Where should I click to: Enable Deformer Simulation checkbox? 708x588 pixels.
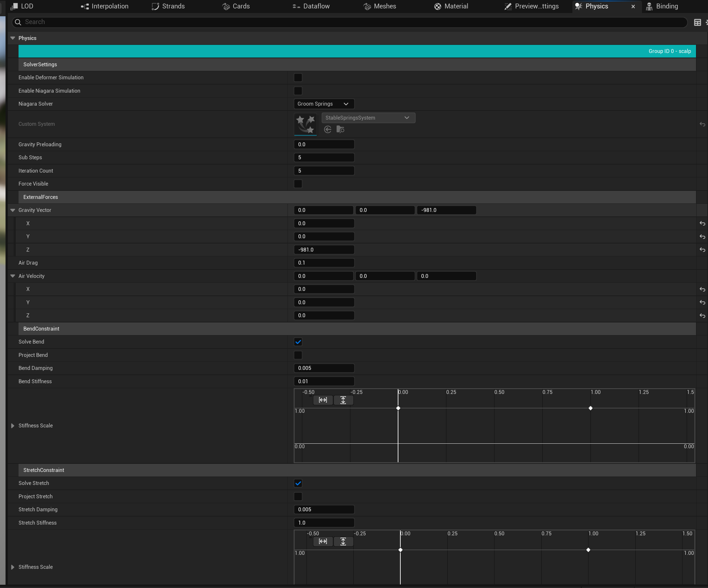tap(298, 77)
